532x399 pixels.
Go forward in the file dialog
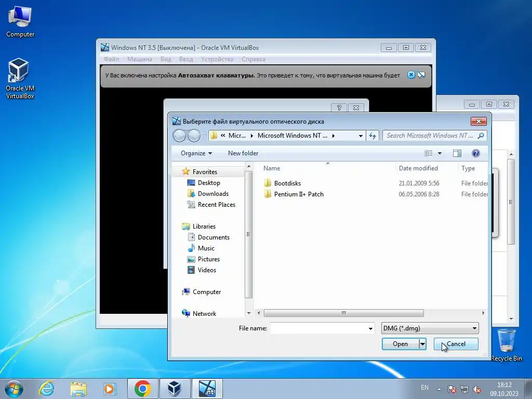tap(194, 136)
